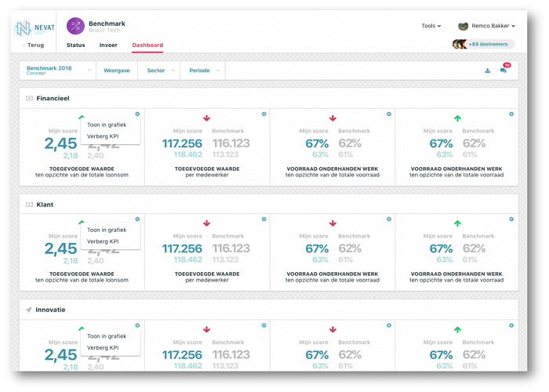Image resolution: width=549 pixels, height=392 pixels.
Task: Choose Toon in grafiek in Innovatie popup
Action: (107, 336)
